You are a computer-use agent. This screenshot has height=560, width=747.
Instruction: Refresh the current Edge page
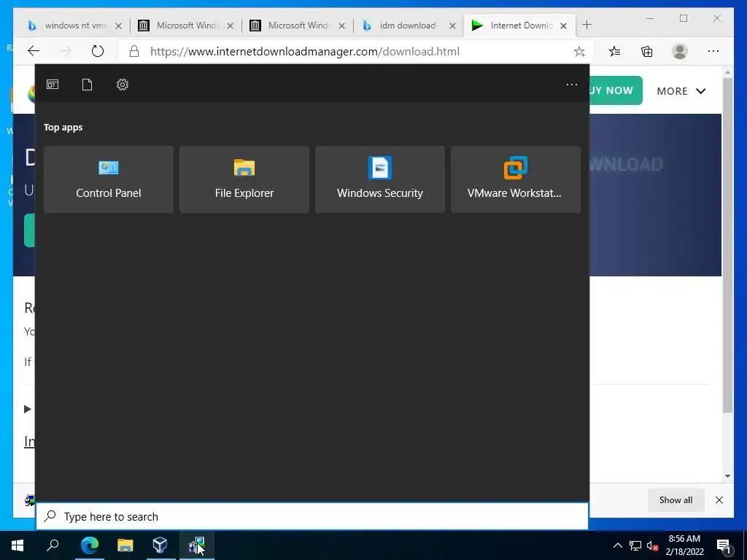pyautogui.click(x=98, y=51)
